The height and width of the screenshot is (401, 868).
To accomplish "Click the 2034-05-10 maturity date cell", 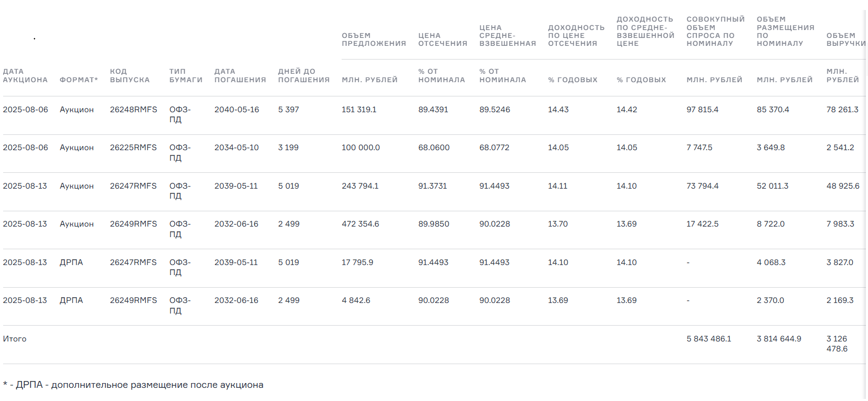I will point(236,148).
